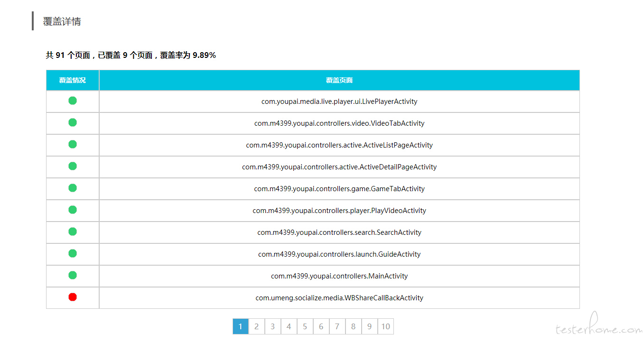The height and width of the screenshot is (343, 644).
Task: Go to page 3 of results
Action: tap(273, 326)
